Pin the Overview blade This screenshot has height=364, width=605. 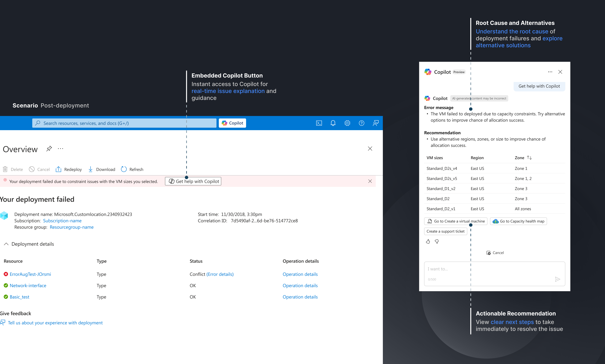click(49, 149)
